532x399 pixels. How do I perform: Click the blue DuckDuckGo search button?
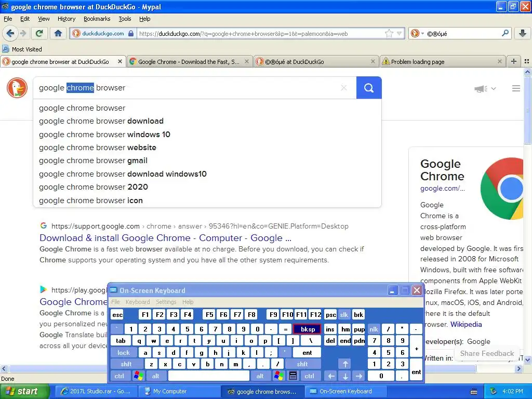pos(369,88)
